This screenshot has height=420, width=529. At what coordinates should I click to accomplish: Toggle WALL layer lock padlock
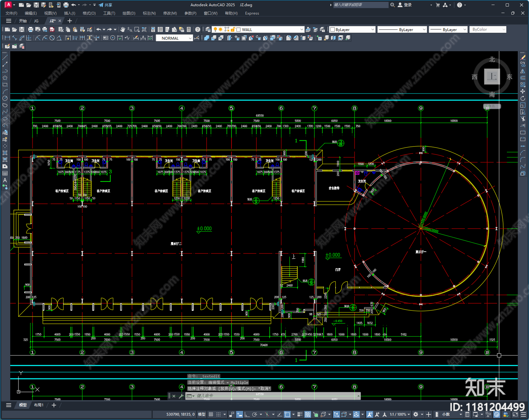[233, 29]
